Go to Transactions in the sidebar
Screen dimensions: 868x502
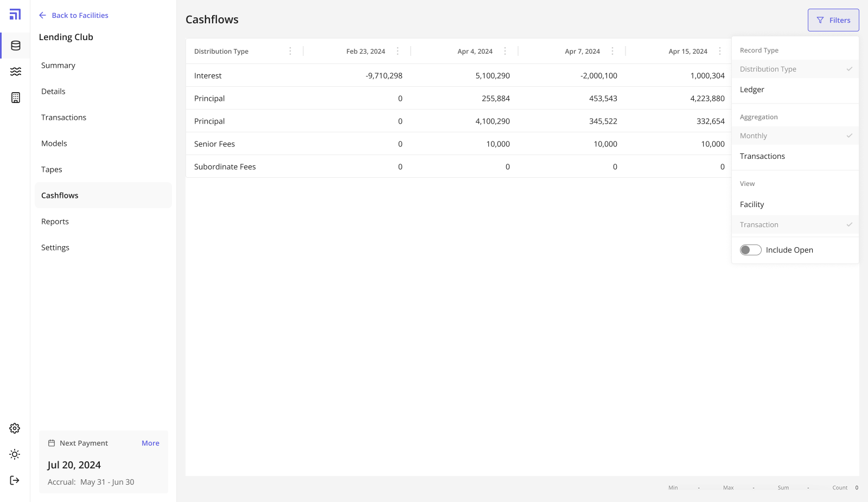click(x=63, y=117)
